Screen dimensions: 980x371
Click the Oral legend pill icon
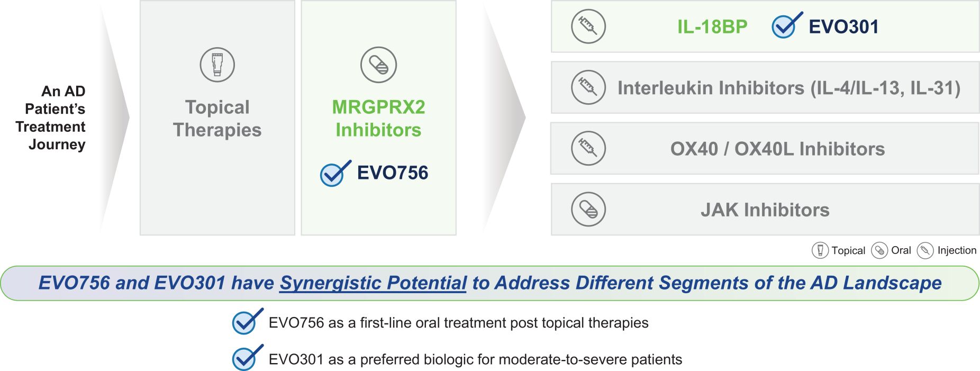[879, 250]
